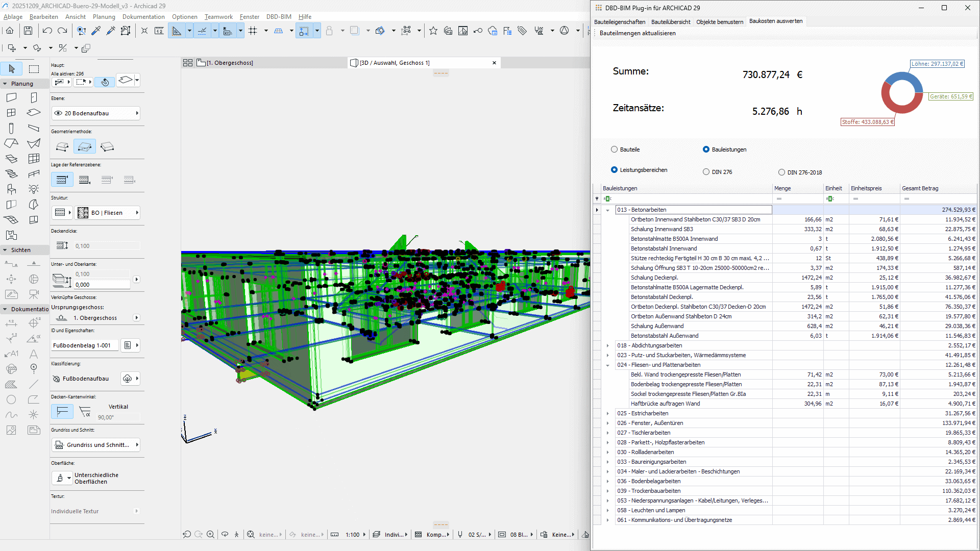Select the Circle drawing tool
The height and width of the screenshot is (551, 980).
[x=11, y=399]
